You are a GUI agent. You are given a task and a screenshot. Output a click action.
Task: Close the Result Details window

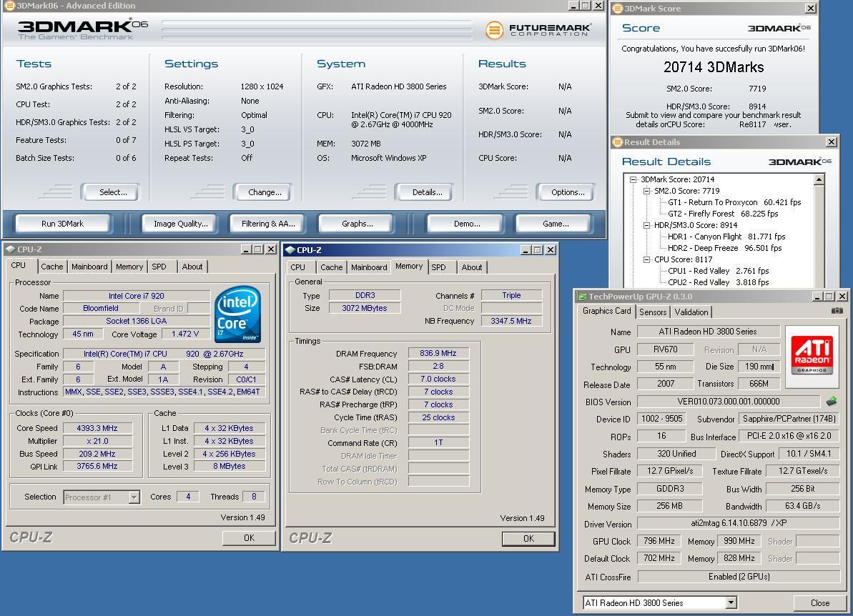832,142
